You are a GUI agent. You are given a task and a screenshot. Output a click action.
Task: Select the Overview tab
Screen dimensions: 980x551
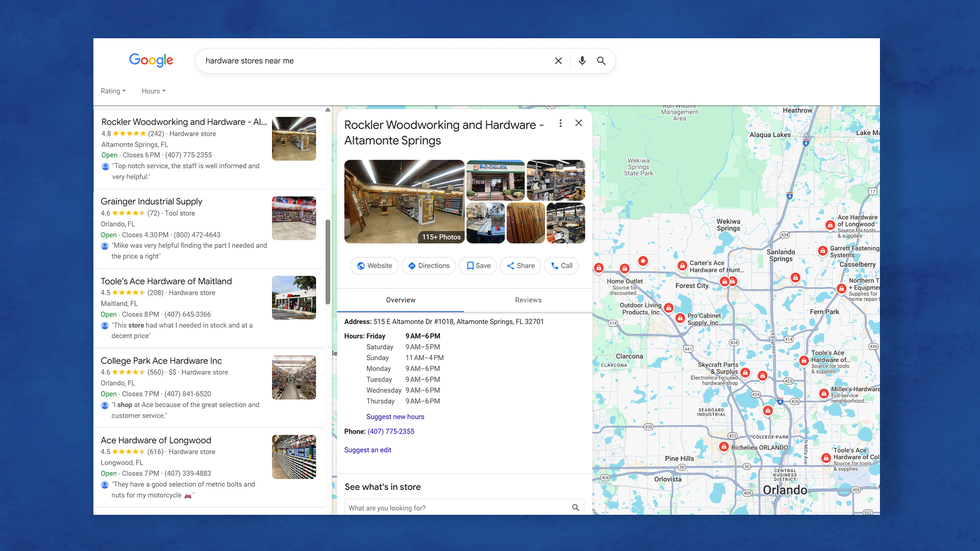401,300
